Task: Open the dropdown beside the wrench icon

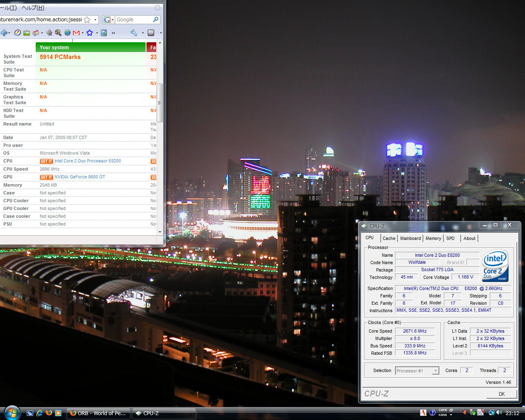Action: (142, 33)
